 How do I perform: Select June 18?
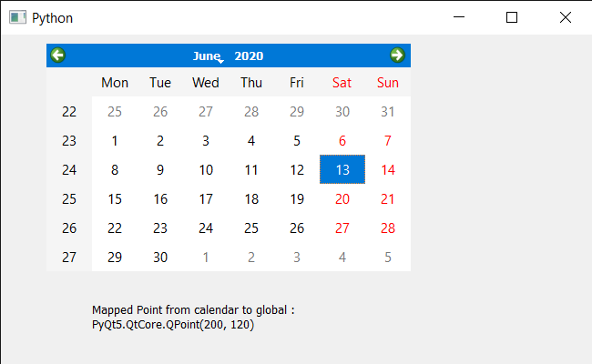[x=251, y=198]
